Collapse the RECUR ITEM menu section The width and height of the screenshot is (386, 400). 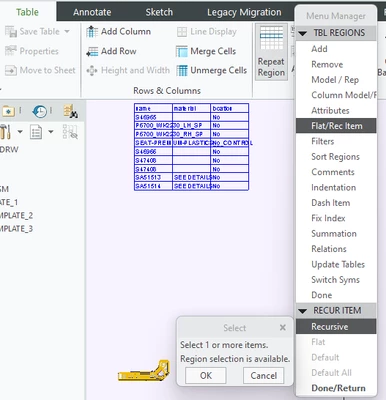303,311
